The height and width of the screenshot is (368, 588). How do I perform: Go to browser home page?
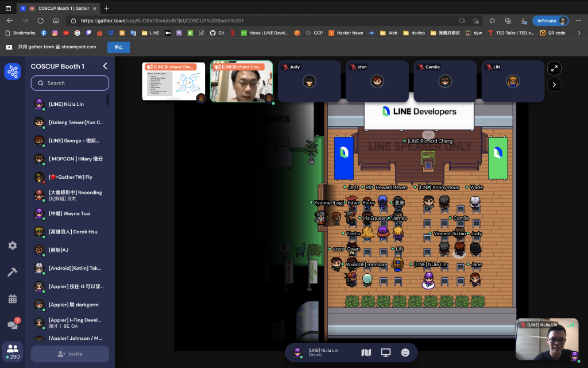coord(56,21)
